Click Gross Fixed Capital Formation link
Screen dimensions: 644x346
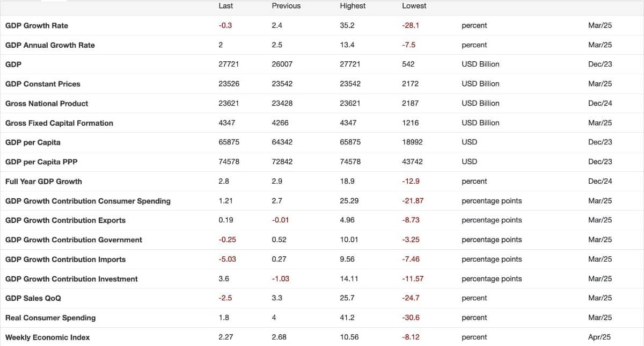click(x=59, y=123)
